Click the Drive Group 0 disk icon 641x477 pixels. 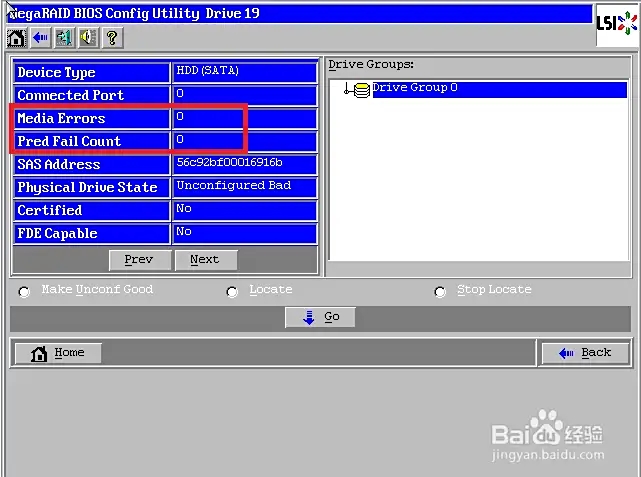click(362, 90)
